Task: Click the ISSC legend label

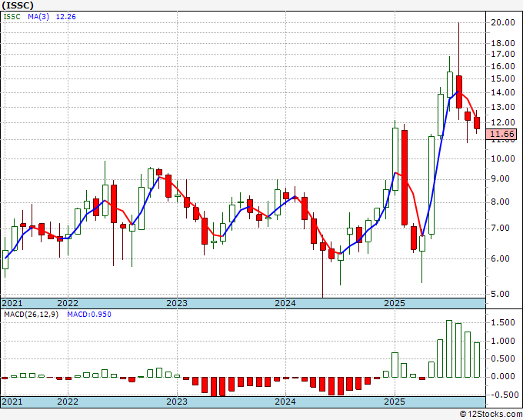Action: (x=12, y=17)
